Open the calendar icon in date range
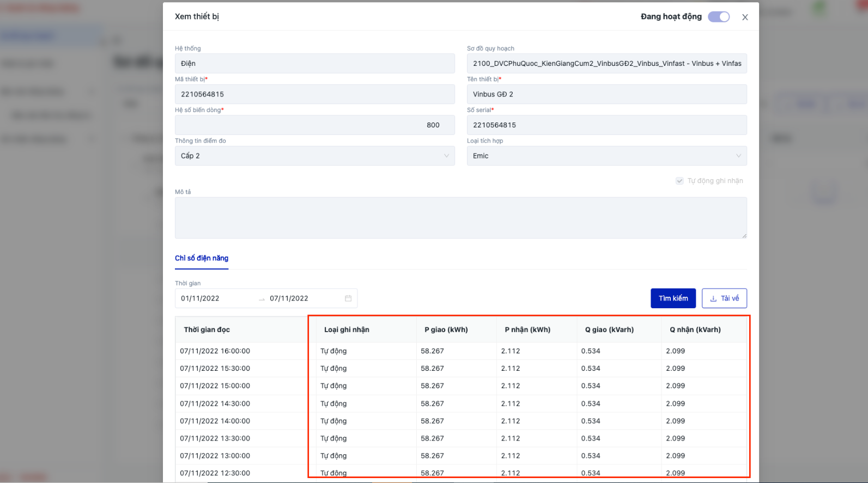This screenshot has width=868, height=483. click(348, 298)
